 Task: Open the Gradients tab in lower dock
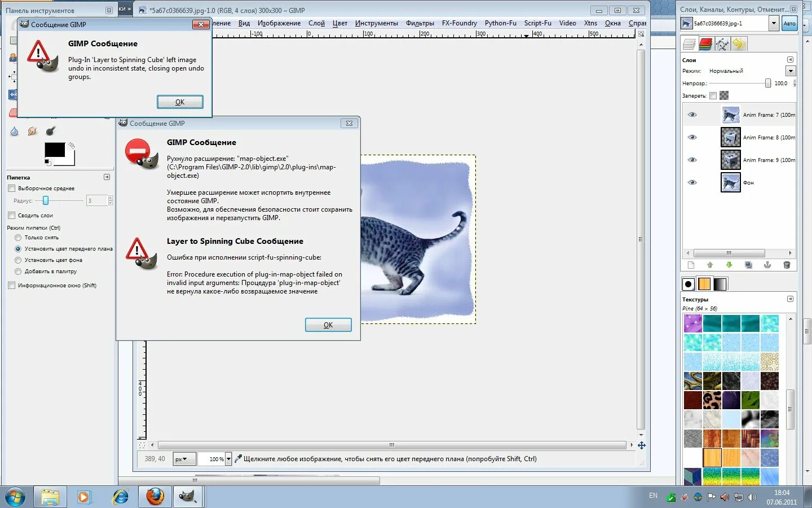click(x=720, y=284)
